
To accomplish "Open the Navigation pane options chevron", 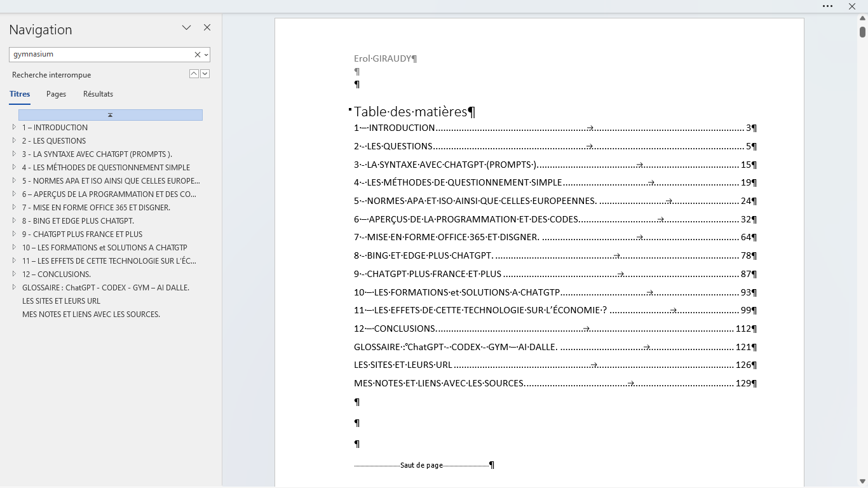I will pos(186,27).
